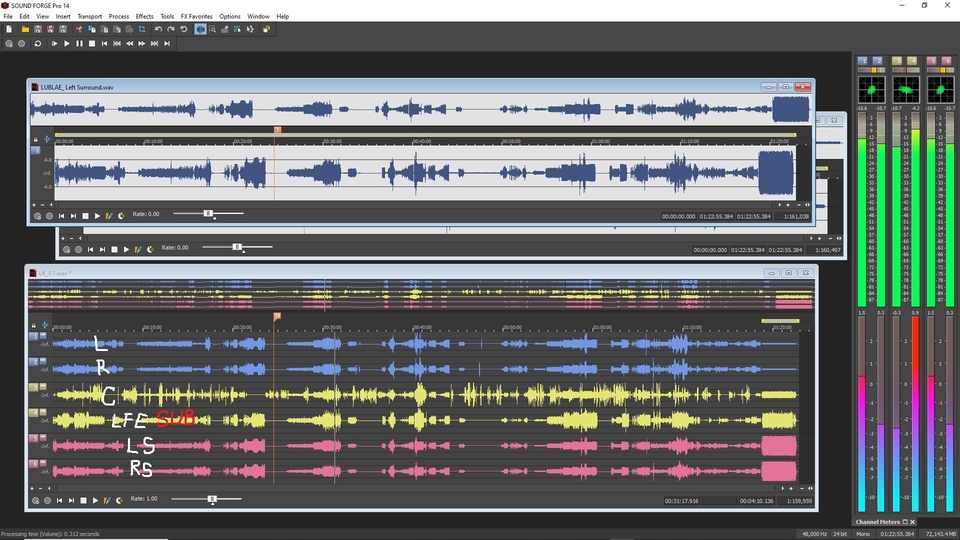The width and height of the screenshot is (960, 540).
Task: Go to start in main transport
Action: pyautogui.click(x=104, y=43)
